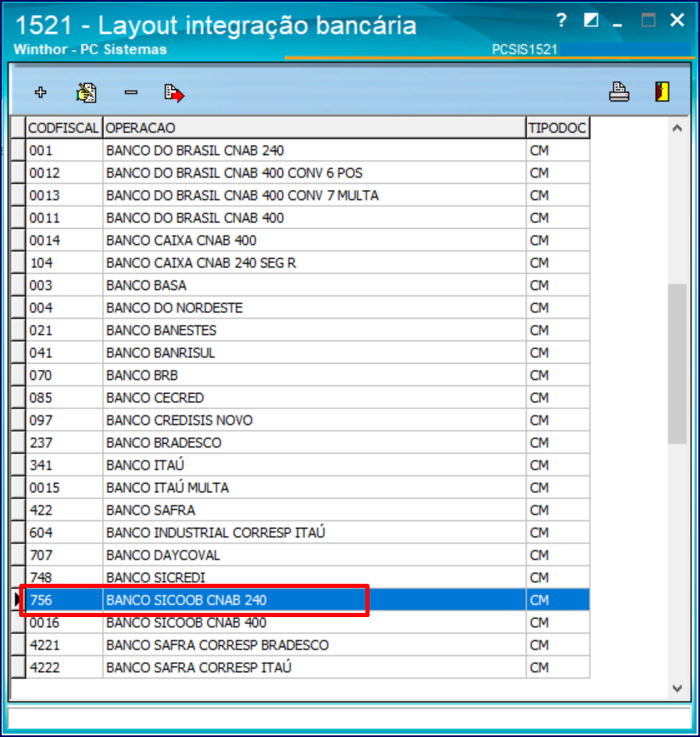The height and width of the screenshot is (737, 700).
Task: Select BANCO BANESTES row
Action: click(x=308, y=331)
